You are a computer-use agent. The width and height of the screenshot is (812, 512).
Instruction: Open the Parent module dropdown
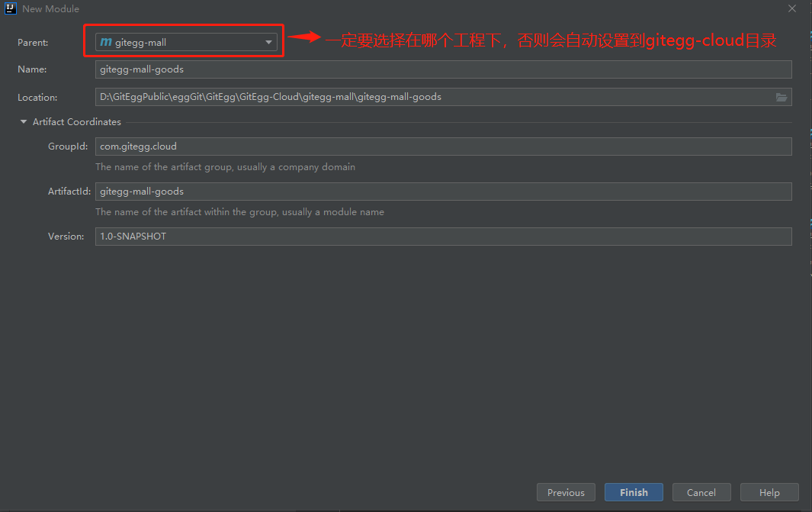[x=186, y=42]
